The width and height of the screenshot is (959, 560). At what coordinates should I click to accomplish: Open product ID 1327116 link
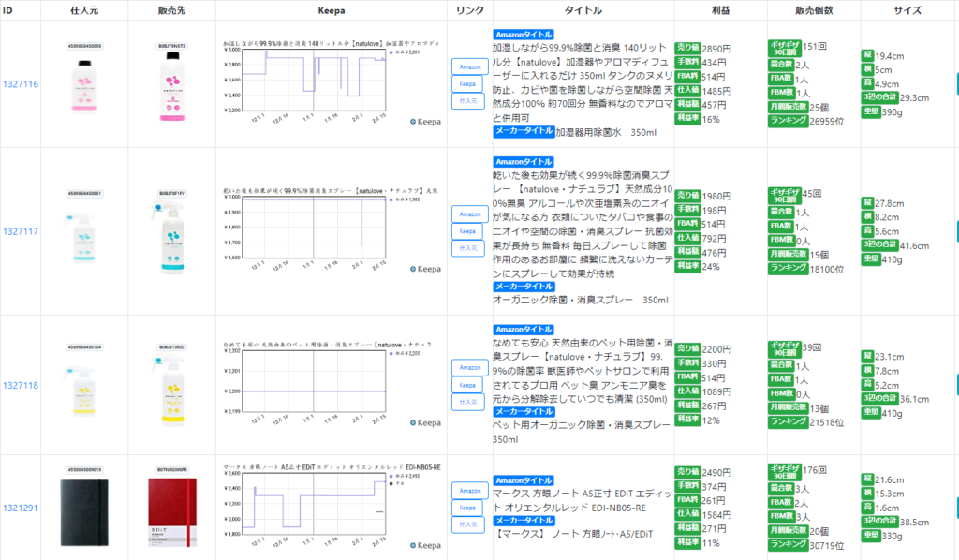(20, 84)
